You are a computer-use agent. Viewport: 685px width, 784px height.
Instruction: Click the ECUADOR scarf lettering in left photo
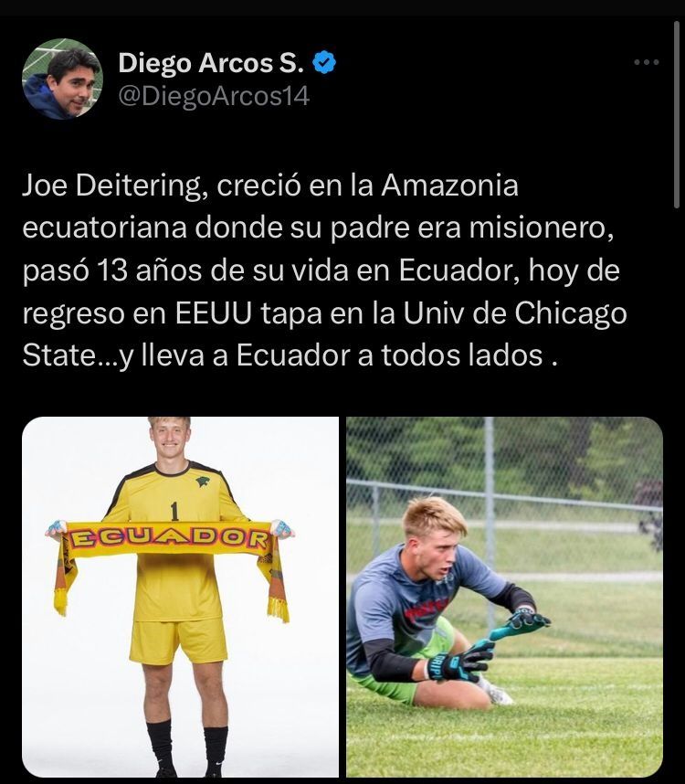pyautogui.click(x=169, y=539)
